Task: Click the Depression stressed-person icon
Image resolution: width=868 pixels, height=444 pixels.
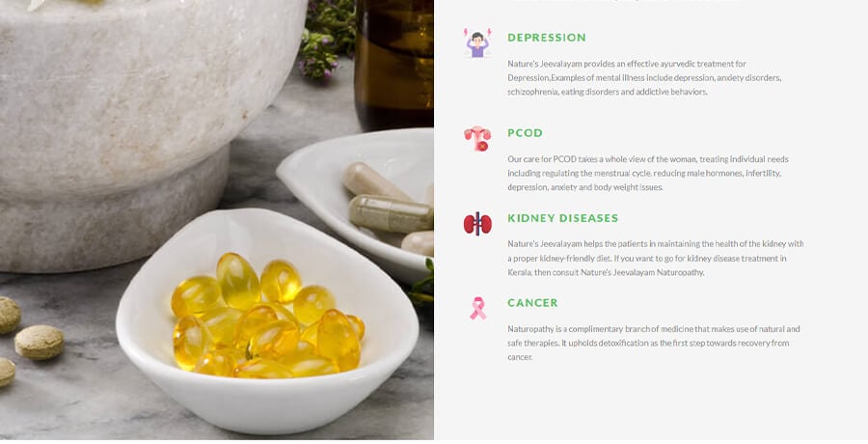Action: [477, 42]
